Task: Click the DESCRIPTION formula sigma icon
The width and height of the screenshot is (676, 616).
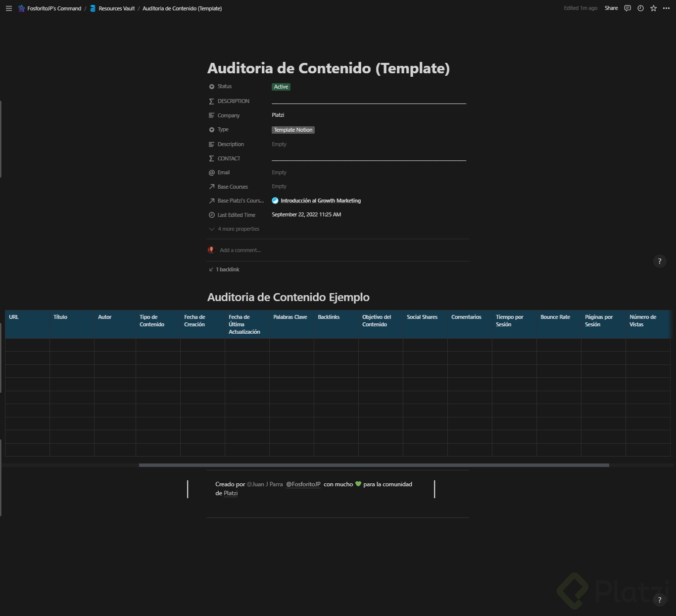Action: point(212,101)
